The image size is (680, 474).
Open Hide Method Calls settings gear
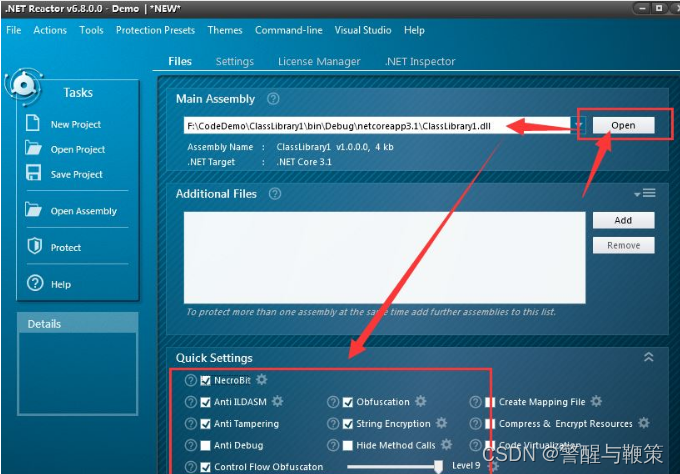pos(447,445)
